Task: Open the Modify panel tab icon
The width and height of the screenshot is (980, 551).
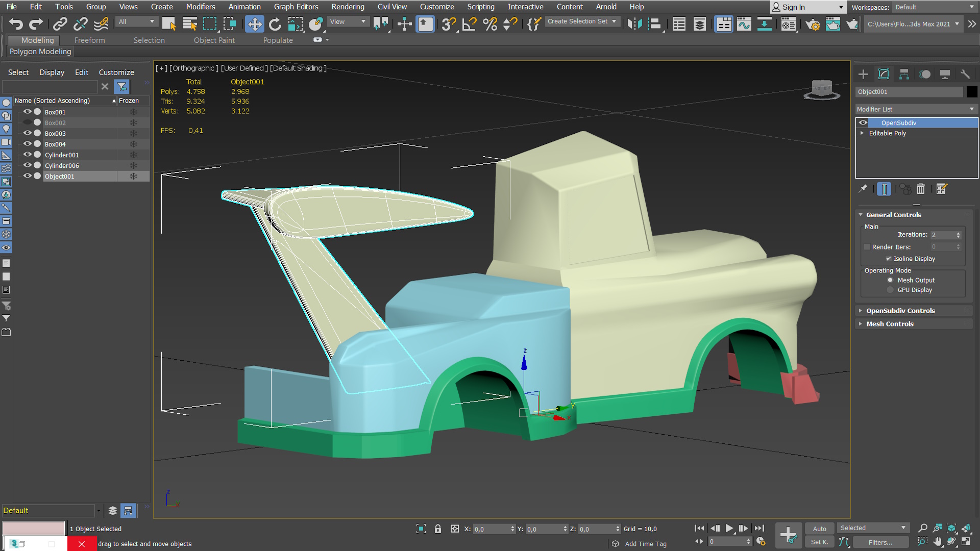Action: (884, 74)
